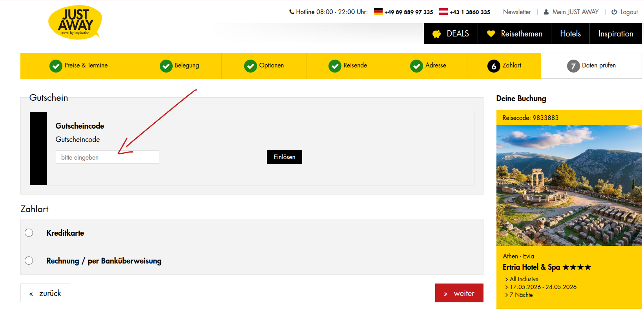Screen dimensions: 644x309
Task: Click Austrian phone number +43 1 3860 335
Action: point(470,12)
